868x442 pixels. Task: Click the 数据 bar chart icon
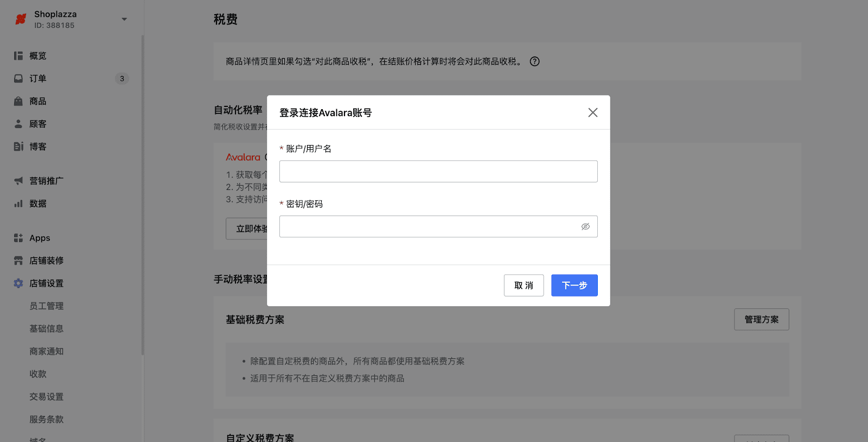(x=18, y=204)
